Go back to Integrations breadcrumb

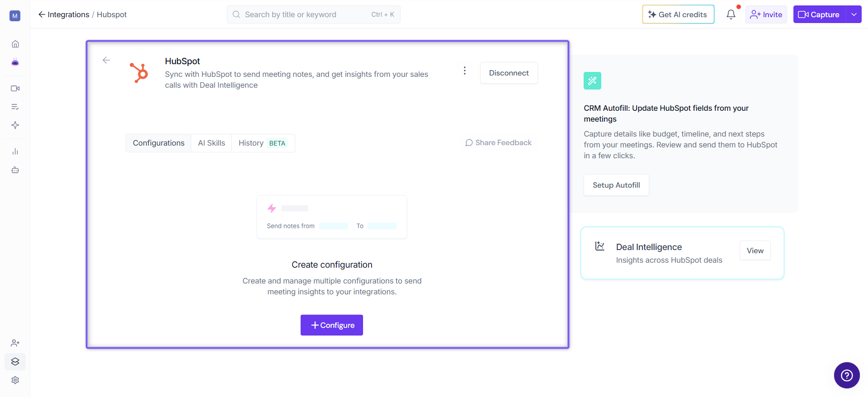coord(64,14)
